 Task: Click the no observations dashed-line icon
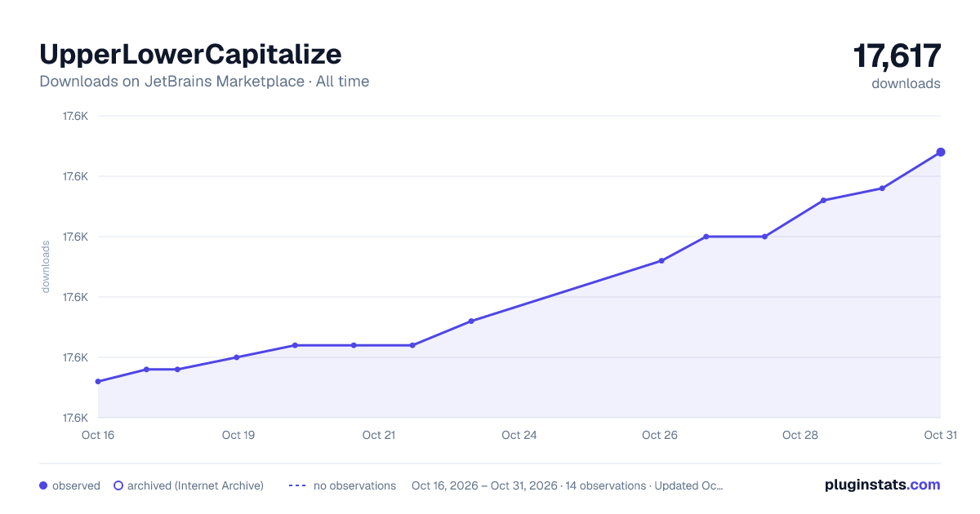coord(297,485)
